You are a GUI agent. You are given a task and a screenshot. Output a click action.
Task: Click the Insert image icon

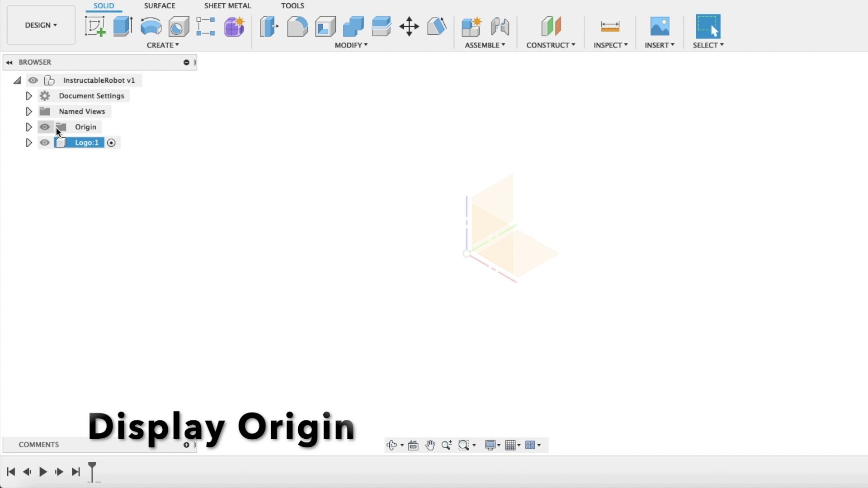[659, 26]
